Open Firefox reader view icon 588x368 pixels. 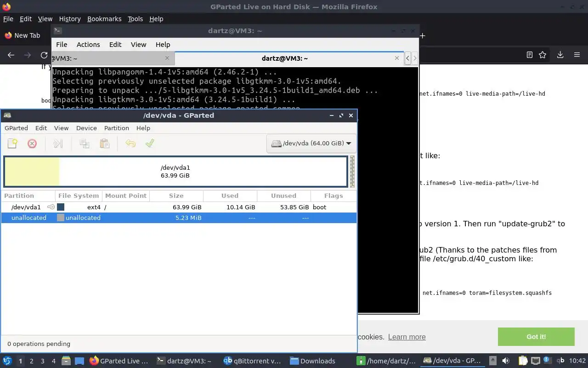pos(529,55)
